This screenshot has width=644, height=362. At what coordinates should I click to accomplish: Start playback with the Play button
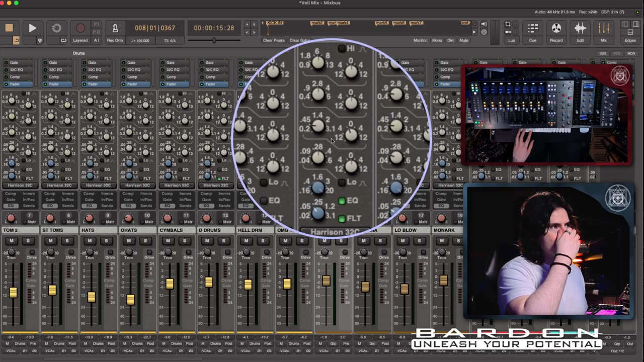coord(32,28)
